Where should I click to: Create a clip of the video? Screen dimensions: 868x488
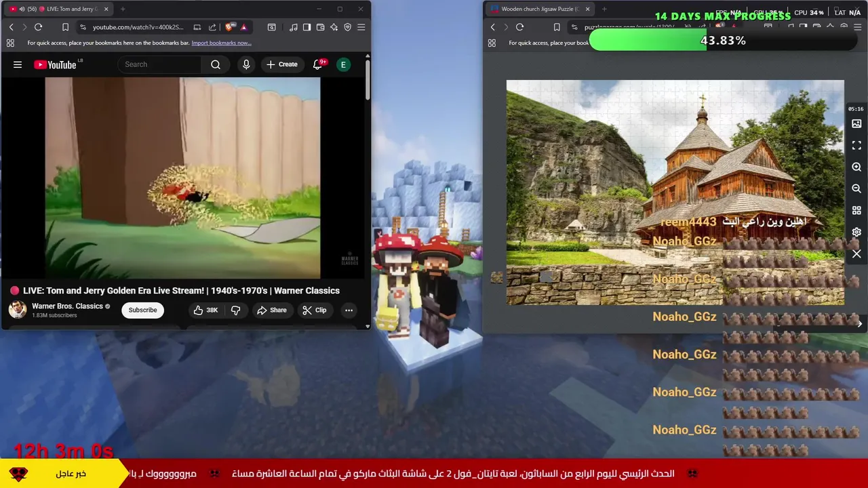[x=314, y=310]
